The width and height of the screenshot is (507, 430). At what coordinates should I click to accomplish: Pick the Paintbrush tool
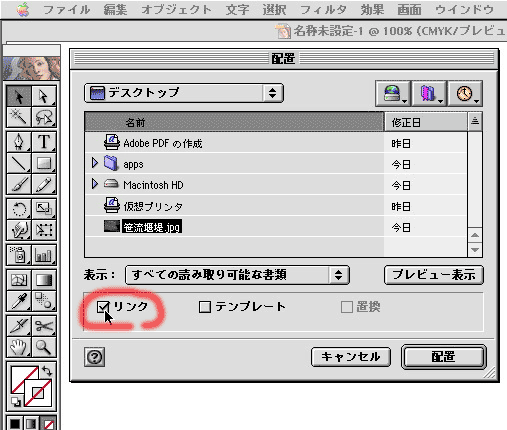coord(19,184)
